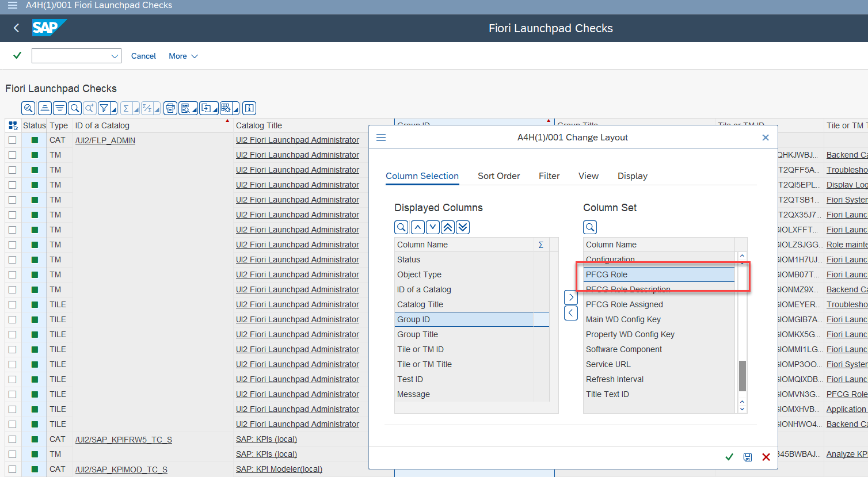
Task: Click the Information icon in ALV toolbar
Action: [249, 108]
